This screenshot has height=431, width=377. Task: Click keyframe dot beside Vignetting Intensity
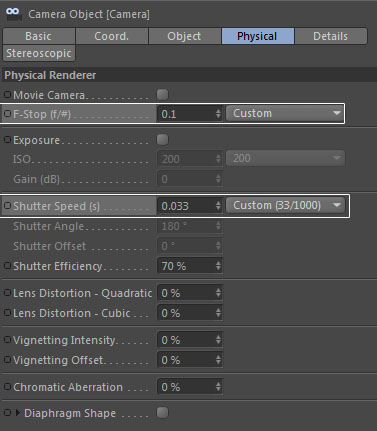coord(7,340)
